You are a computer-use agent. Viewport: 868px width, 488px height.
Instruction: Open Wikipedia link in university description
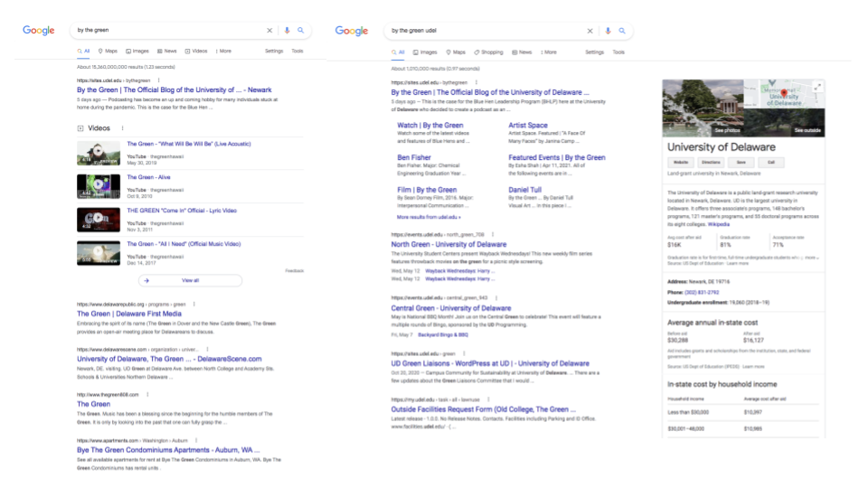[719, 225]
